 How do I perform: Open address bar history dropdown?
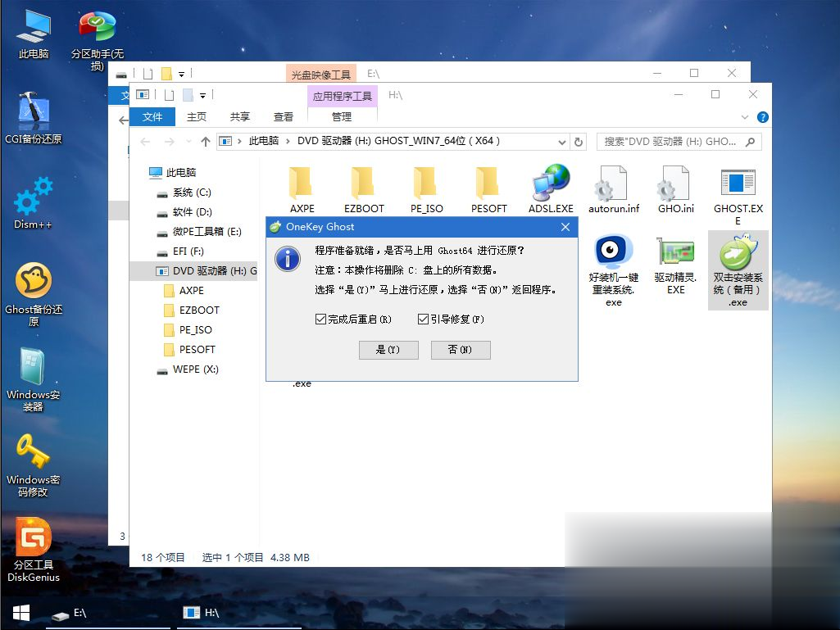coord(561,142)
